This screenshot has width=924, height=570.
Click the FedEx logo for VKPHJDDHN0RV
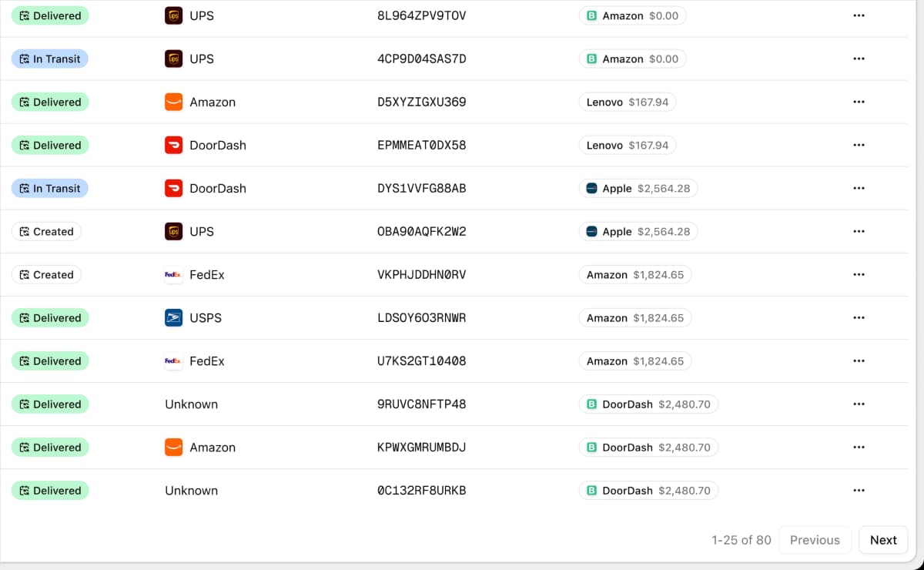(x=173, y=274)
